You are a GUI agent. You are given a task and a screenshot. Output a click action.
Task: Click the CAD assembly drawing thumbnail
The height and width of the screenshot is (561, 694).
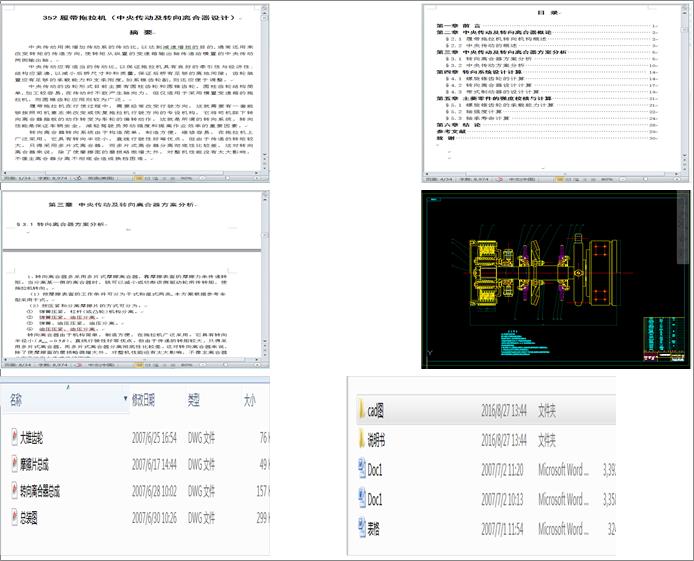[x=555, y=278]
